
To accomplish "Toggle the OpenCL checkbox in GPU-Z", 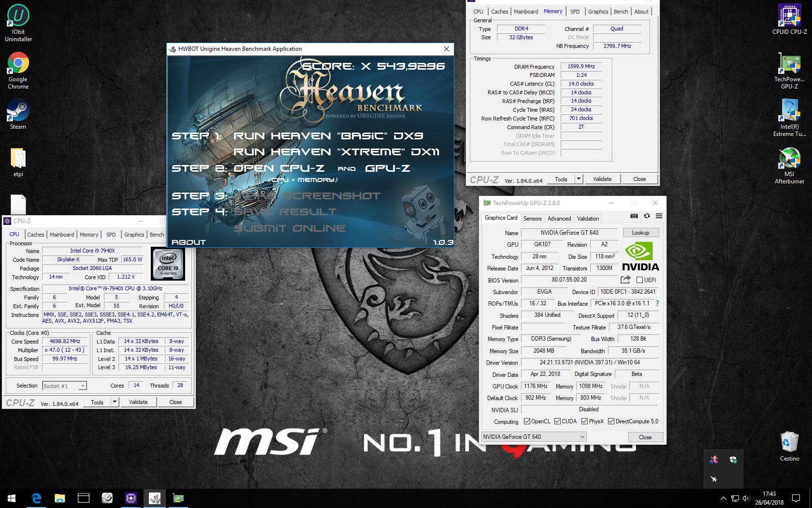I will click(527, 421).
